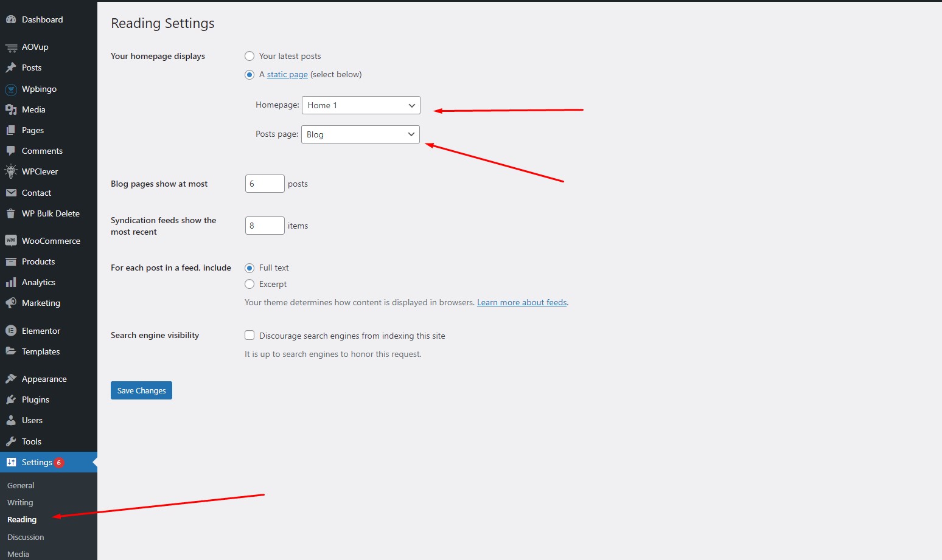Go to the General settings submenu
The height and width of the screenshot is (560, 942).
pos(21,485)
